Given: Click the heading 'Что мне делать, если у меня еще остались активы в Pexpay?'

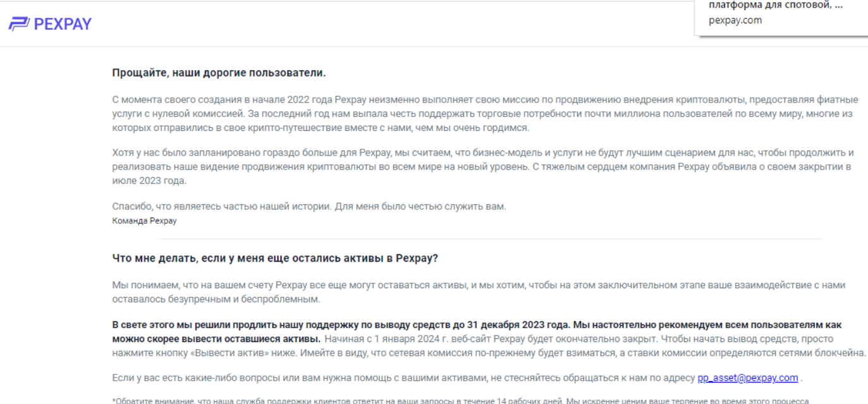Looking at the screenshot, I should [x=275, y=259].
